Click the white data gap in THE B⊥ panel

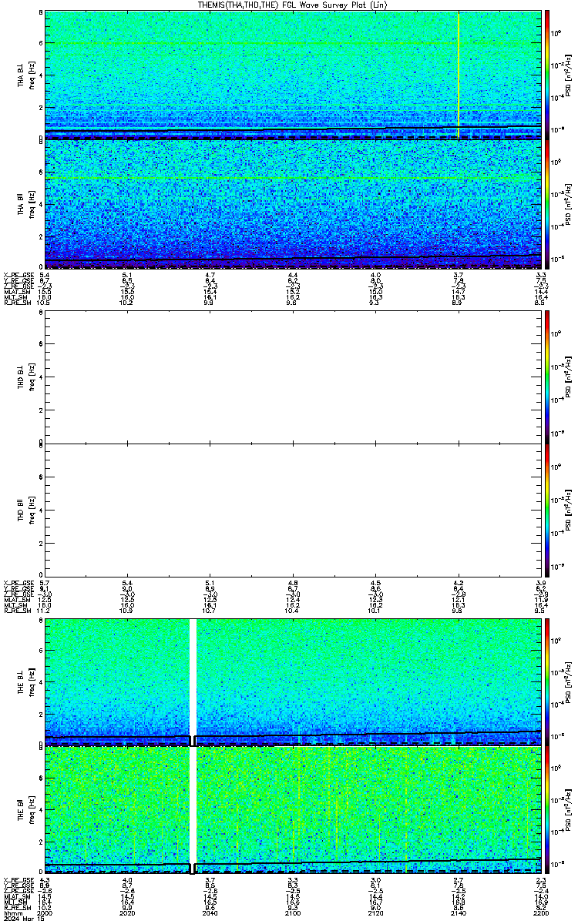[193, 681]
